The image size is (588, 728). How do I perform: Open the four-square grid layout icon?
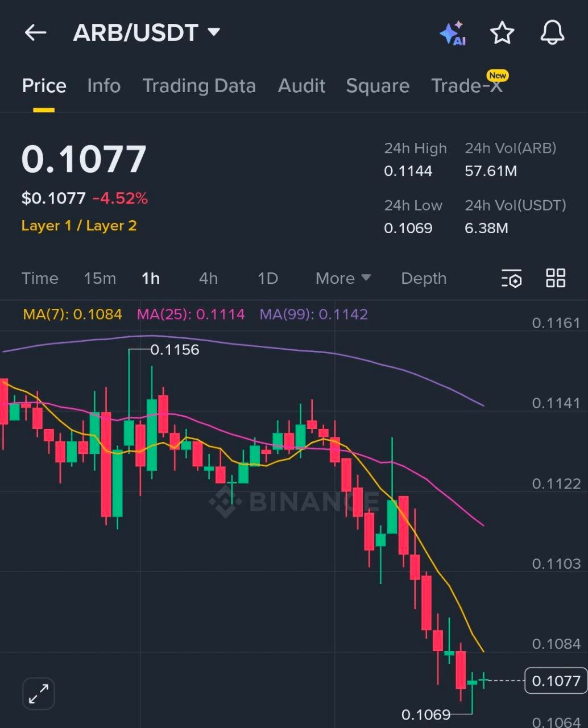pyautogui.click(x=556, y=278)
